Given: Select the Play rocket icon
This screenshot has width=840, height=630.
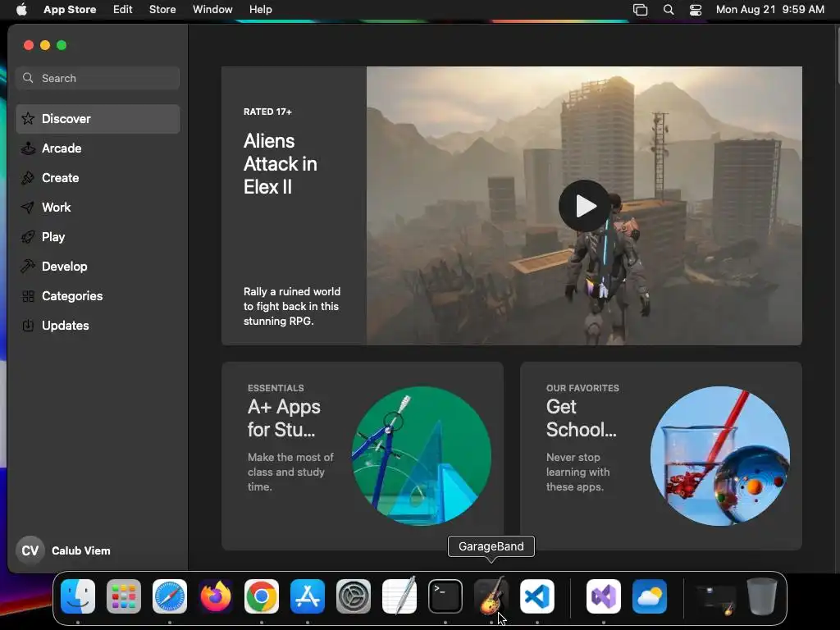Looking at the screenshot, I should click(x=28, y=237).
